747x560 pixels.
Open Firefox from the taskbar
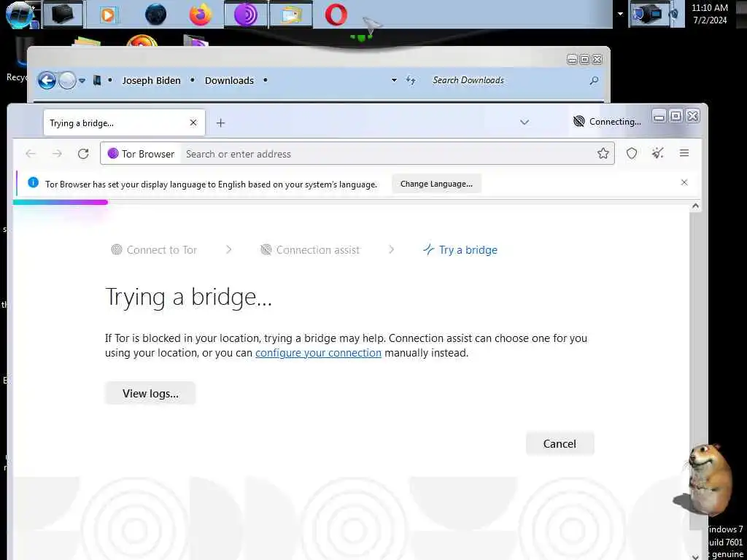pos(200,15)
